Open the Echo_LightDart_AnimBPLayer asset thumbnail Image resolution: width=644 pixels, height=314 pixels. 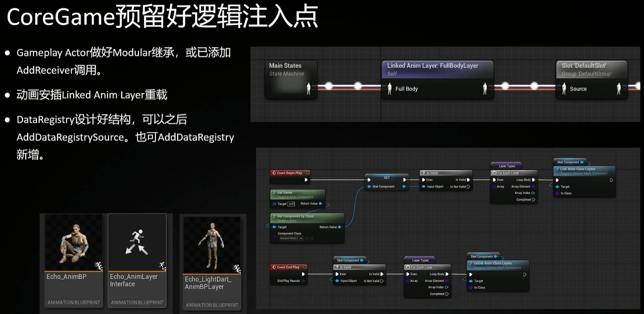[212, 245]
